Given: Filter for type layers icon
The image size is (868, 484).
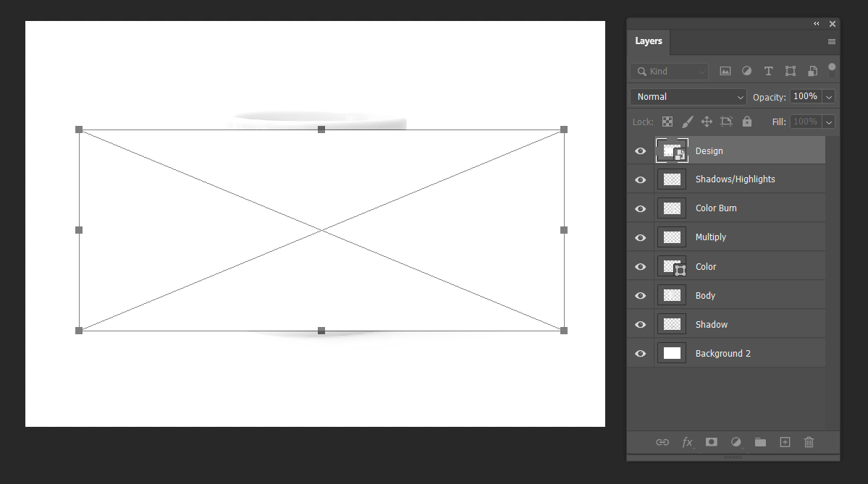Looking at the screenshot, I should pyautogui.click(x=768, y=71).
